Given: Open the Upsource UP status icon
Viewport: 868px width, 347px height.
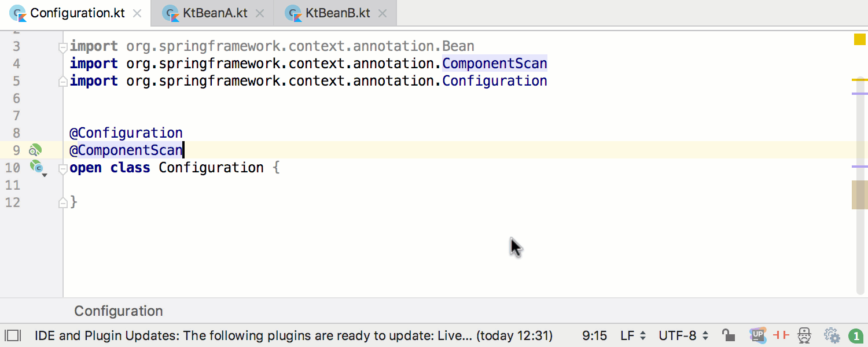Looking at the screenshot, I should click(x=757, y=335).
